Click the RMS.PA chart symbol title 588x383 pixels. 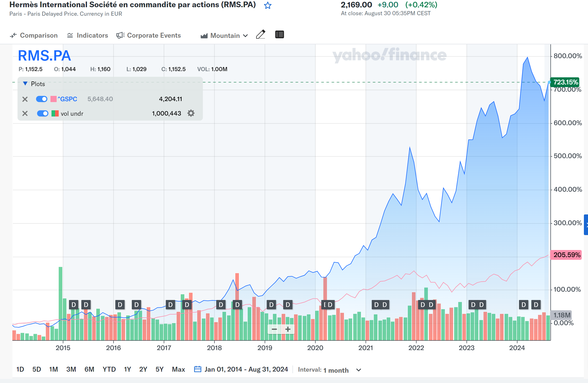[x=44, y=56]
